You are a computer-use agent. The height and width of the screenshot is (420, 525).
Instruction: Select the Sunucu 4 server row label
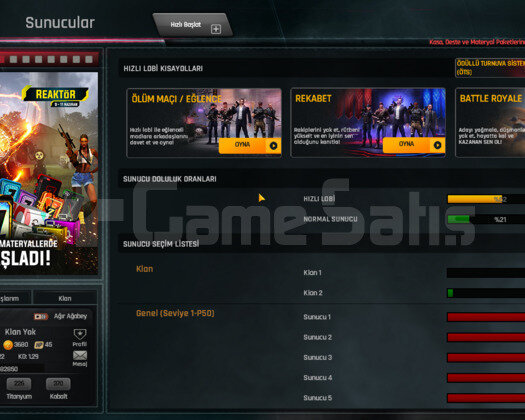click(317, 377)
